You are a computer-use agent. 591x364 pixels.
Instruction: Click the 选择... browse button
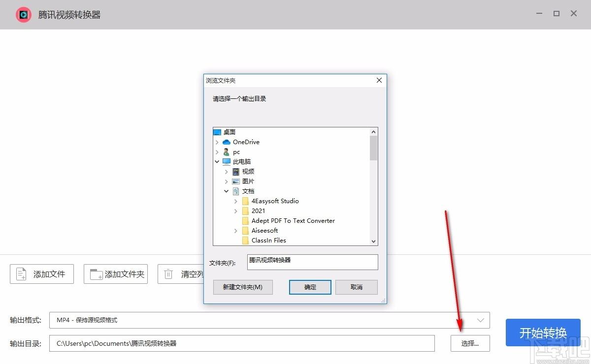coord(470,343)
